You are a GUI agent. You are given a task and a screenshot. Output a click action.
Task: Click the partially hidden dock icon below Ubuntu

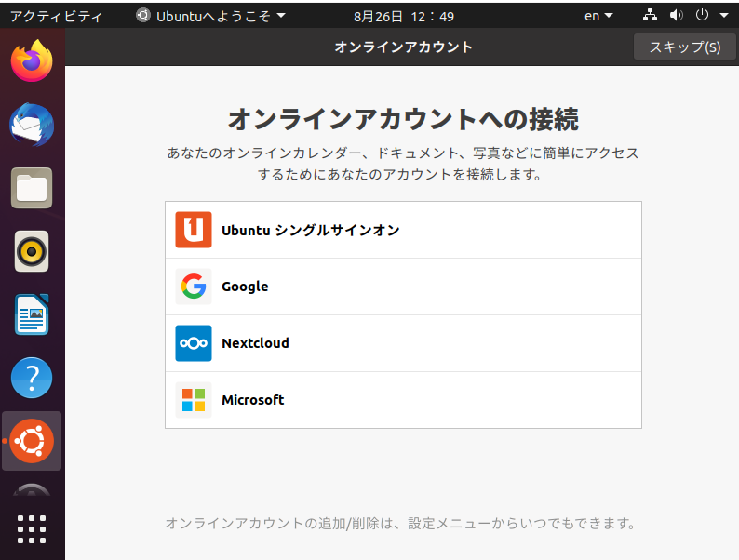click(x=32, y=489)
